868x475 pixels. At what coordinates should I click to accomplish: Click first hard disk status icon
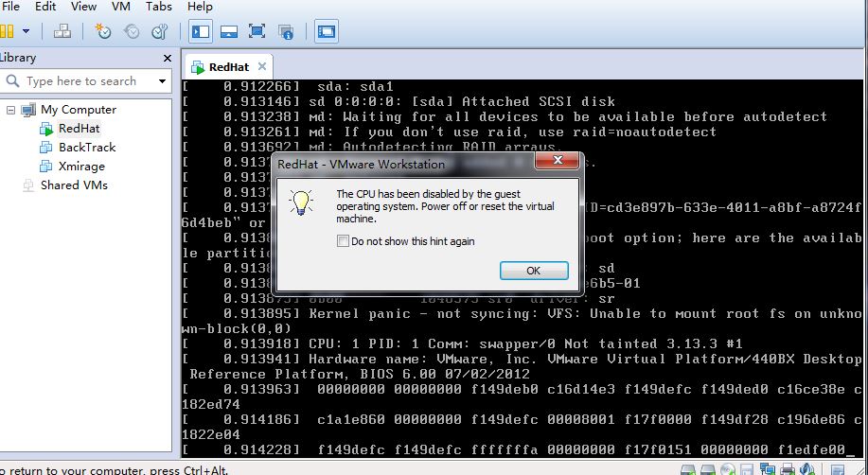pyautogui.click(x=687, y=470)
